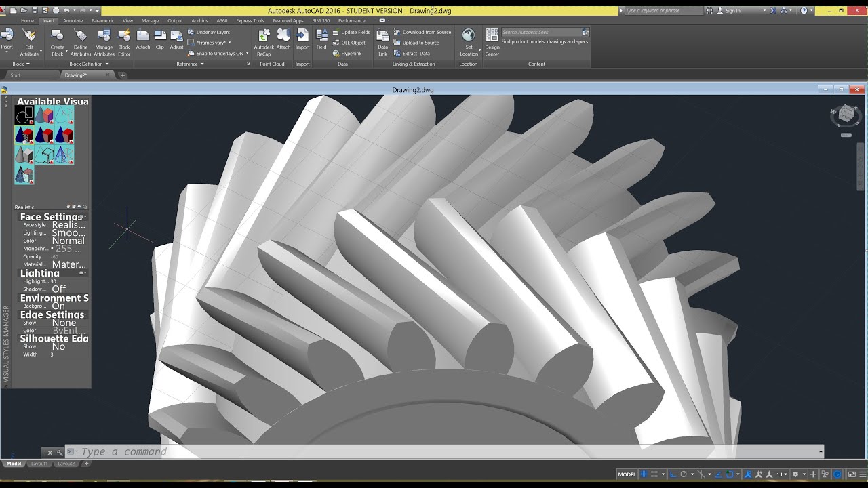Select the 2D Wireframe visual style thumbnail

[x=24, y=115]
